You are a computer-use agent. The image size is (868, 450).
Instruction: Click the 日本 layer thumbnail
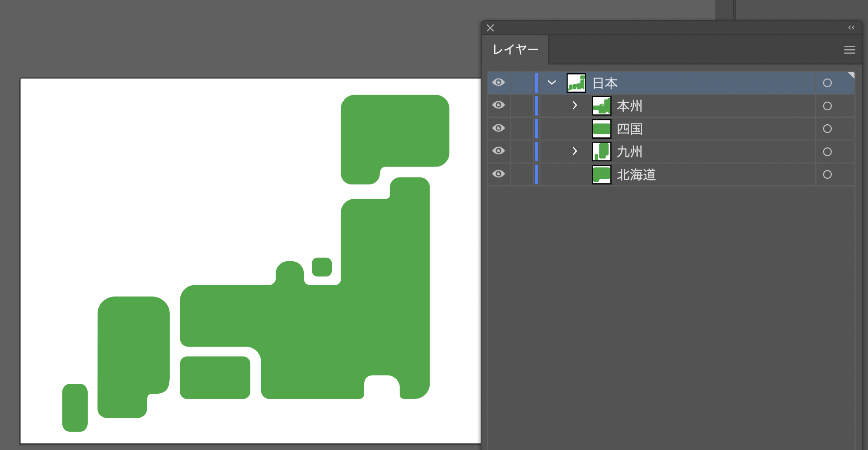577,82
